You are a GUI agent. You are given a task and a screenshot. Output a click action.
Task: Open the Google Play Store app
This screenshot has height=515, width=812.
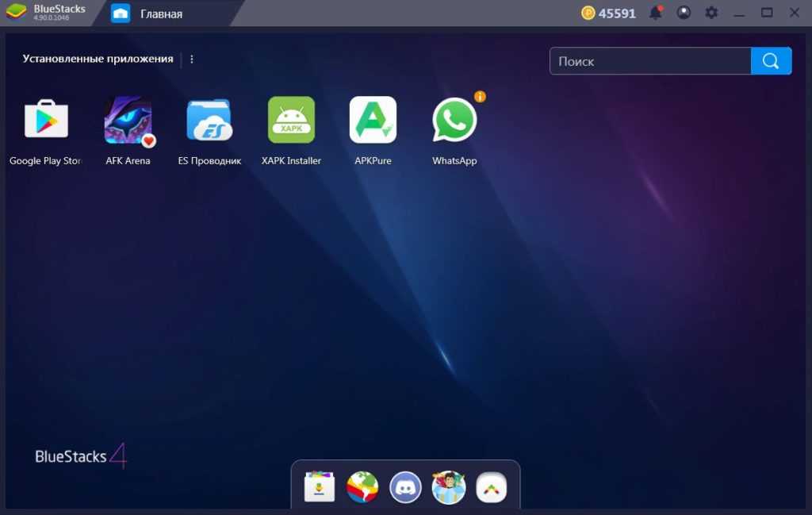[x=46, y=121]
